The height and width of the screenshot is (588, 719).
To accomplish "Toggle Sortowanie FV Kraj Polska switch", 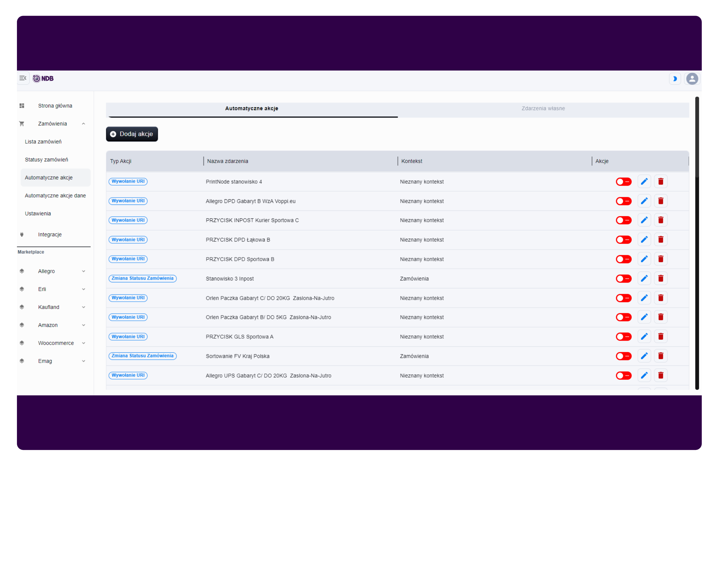I will pyautogui.click(x=623, y=356).
